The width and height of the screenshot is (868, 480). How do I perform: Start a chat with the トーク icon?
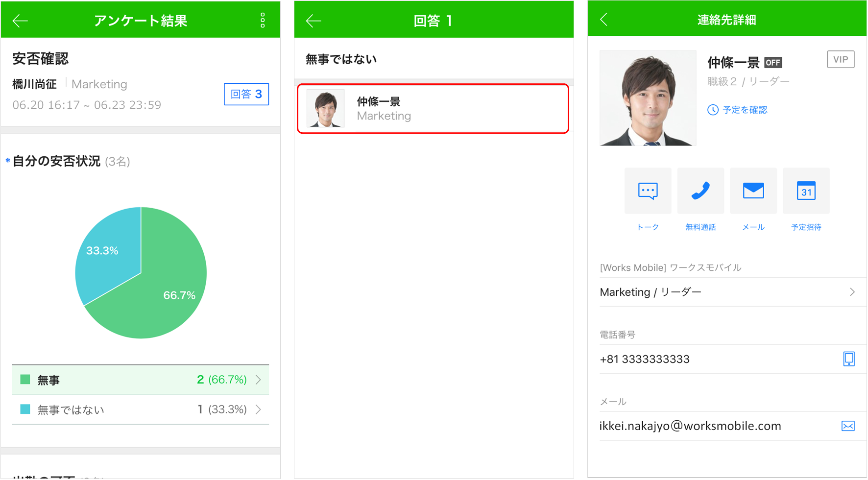coord(648,191)
